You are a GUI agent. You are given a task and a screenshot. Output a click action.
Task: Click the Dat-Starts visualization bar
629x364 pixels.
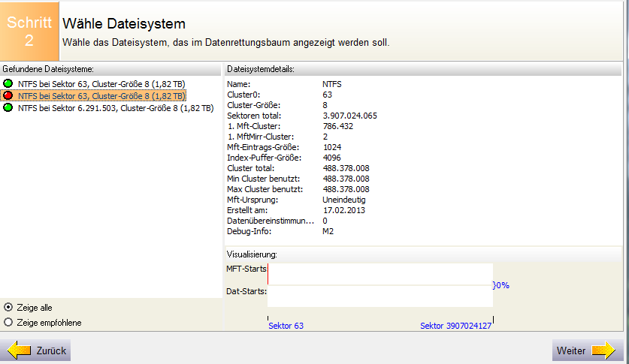coord(380,296)
